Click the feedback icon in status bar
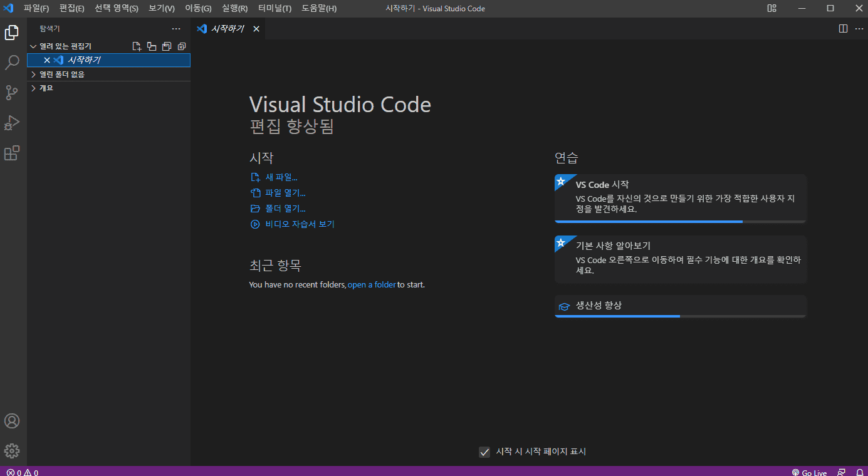The width and height of the screenshot is (868, 476). point(841,473)
